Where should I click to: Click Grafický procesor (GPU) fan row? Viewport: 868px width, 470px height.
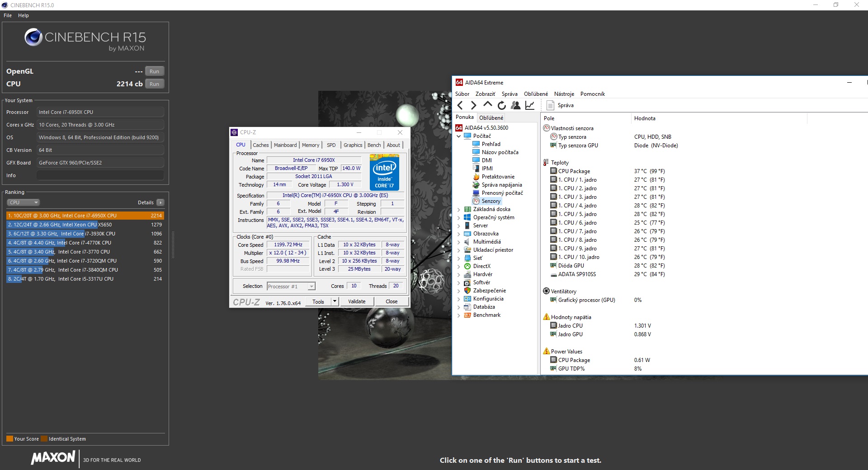[x=596, y=300]
